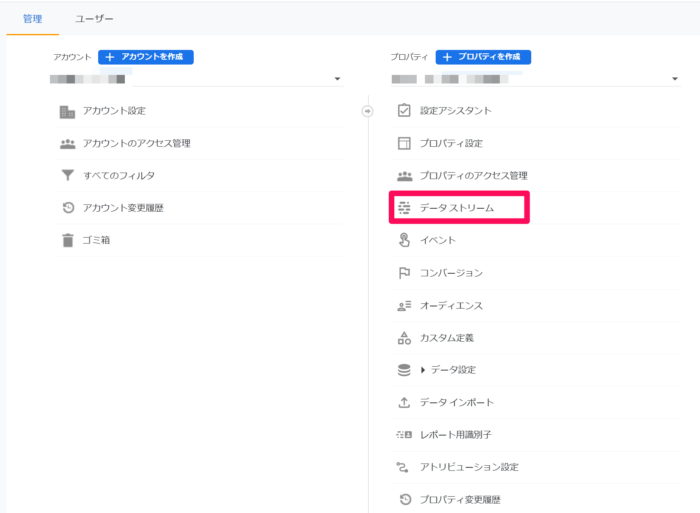Open カスタム定義 text link
The width and height of the screenshot is (700, 513).
(x=447, y=338)
